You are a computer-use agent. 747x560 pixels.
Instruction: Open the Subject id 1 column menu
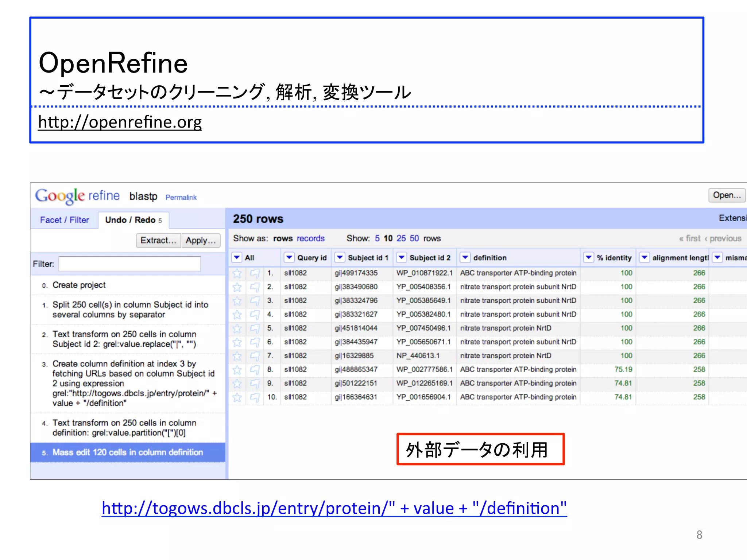pyautogui.click(x=340, y=257)
